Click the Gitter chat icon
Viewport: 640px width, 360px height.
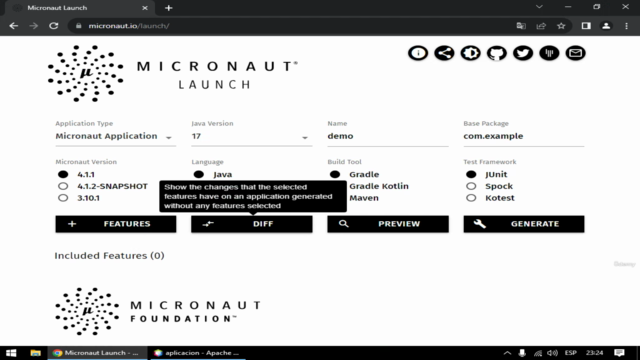549,53
